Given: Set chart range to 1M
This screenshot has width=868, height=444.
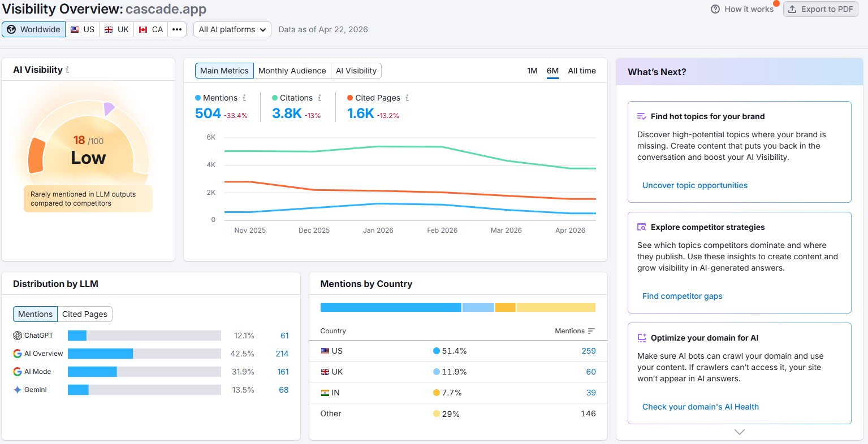Looking at the screenshot, I should tap(532, 71).
